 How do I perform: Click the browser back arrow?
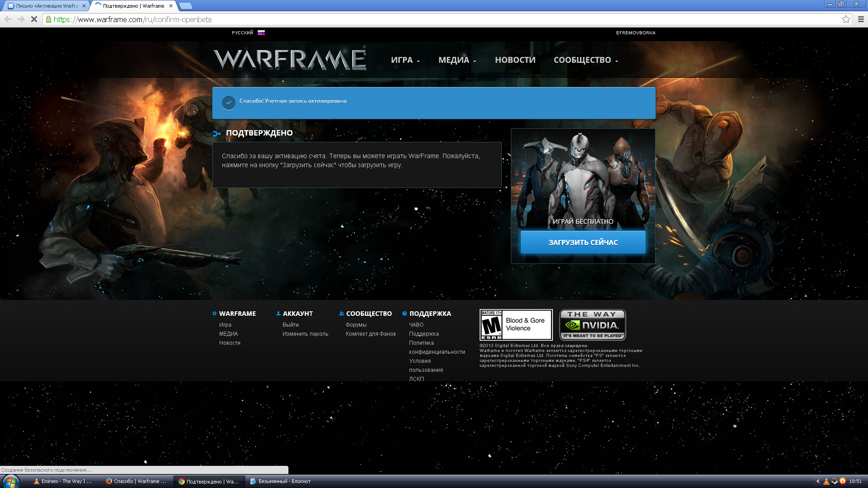(8, 19)
